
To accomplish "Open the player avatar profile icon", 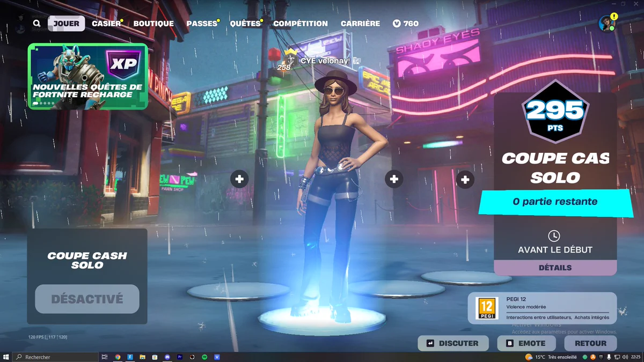I will 606,23.
